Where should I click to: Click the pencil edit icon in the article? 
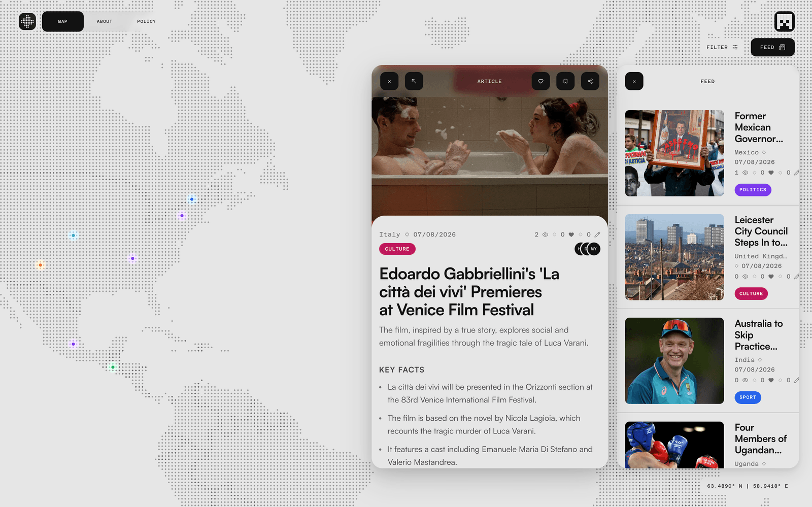tap(597, 234)
